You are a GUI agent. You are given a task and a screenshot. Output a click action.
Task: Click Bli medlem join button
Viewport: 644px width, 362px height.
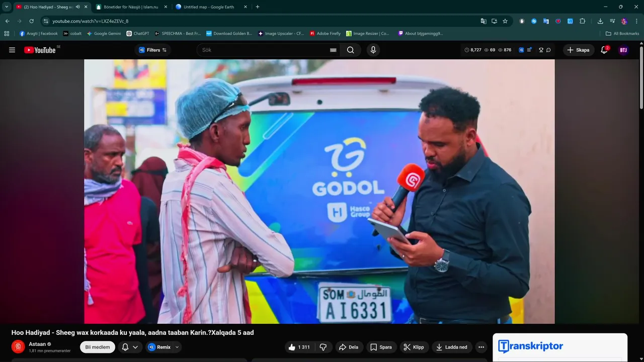coord(98,347)
